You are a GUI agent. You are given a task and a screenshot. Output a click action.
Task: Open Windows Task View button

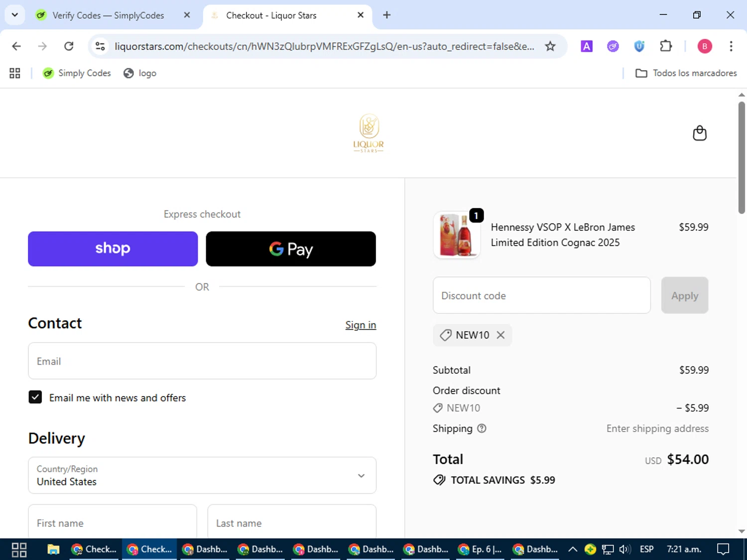(x=19, y=550)
